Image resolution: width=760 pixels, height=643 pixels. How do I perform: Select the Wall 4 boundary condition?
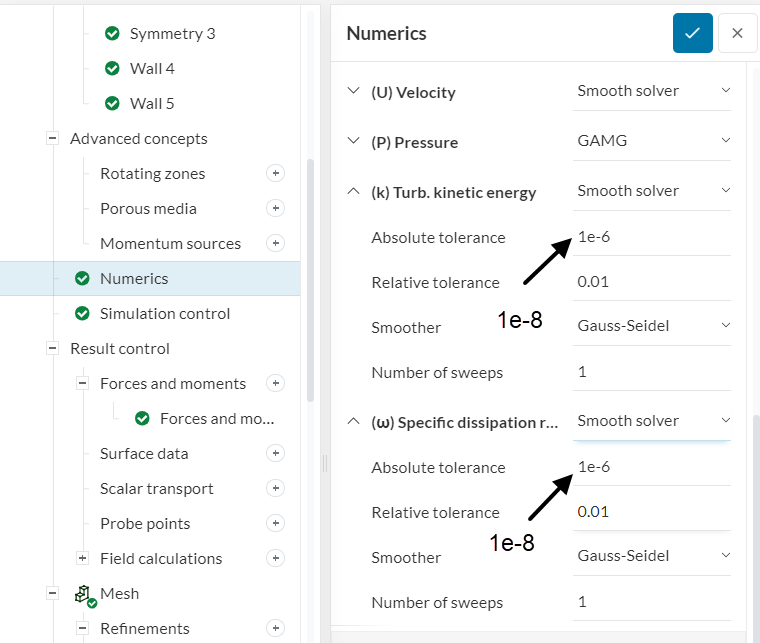point(152,68)
